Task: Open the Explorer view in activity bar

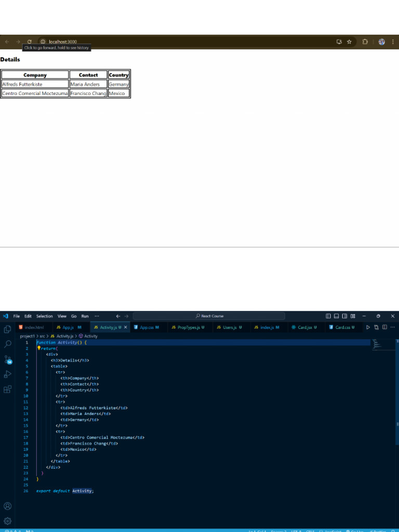Action: tap(7, 329)
